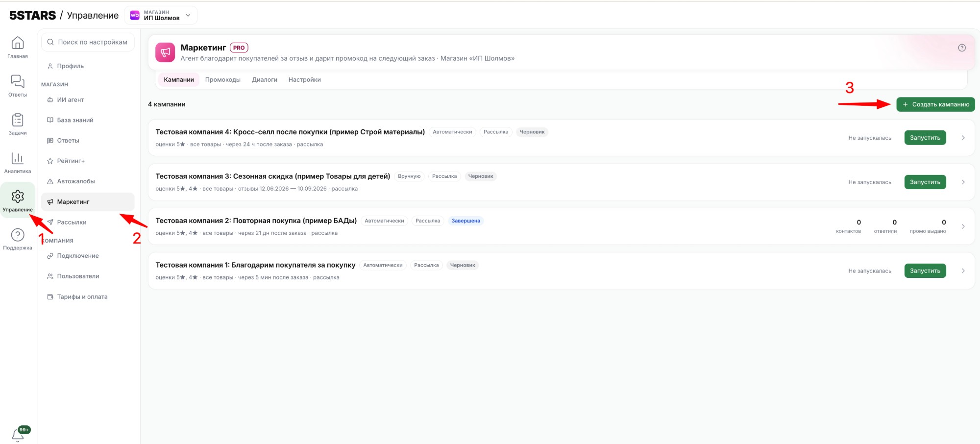Expand Тестовая компания 3 via its chevron
The width and height of the screenshot is (980, 444).
click(x=963, y=182)
